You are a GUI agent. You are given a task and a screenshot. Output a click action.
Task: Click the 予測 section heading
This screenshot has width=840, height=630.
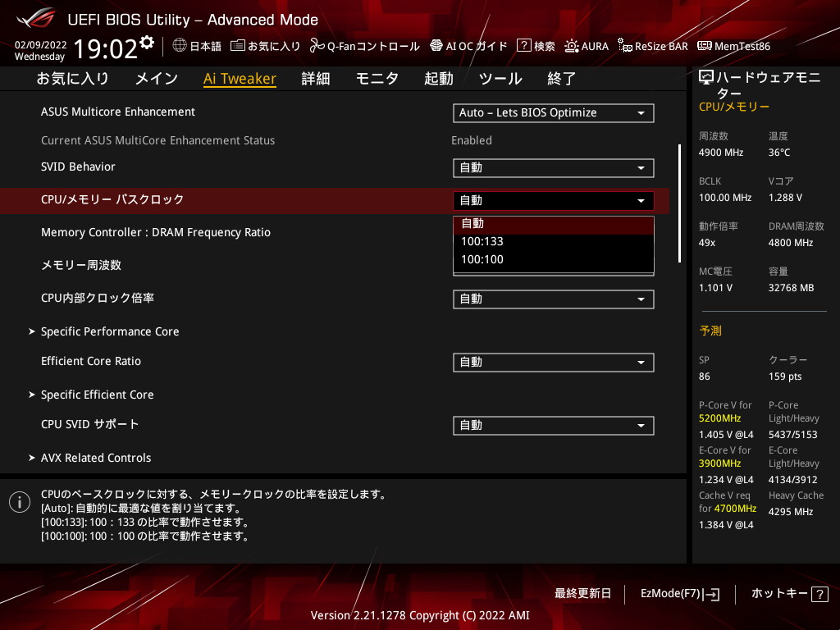click(x=710, y=331)
